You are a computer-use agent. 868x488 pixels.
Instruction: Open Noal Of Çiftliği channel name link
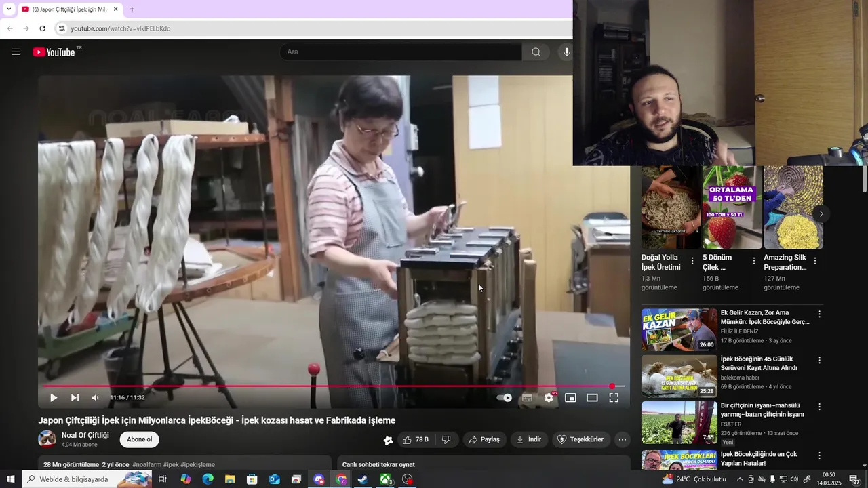click(x=85, y=435)
